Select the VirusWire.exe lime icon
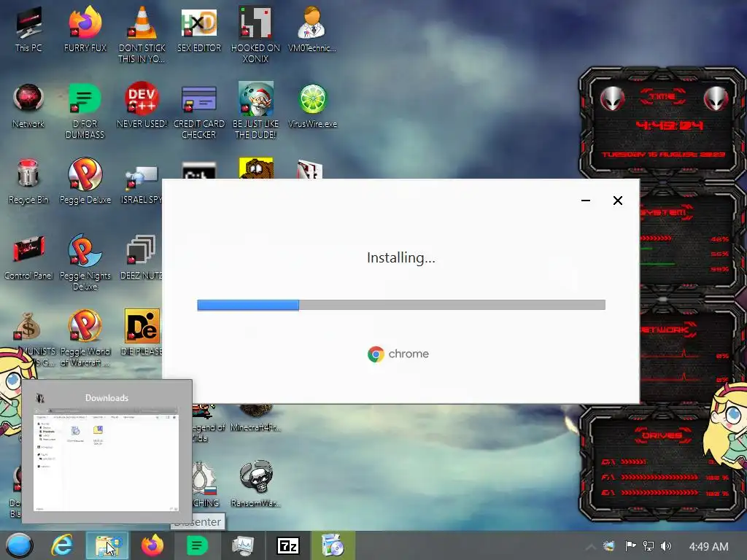 pos(312,106)
